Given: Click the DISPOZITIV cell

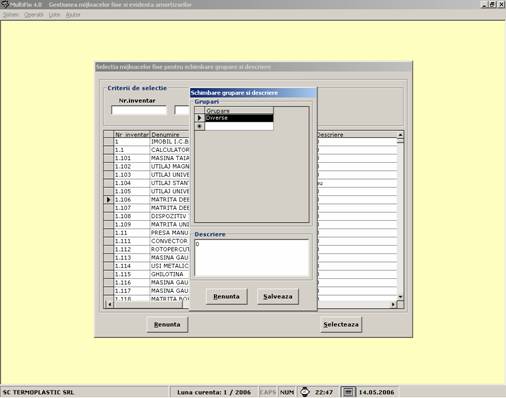Looking at the screenshot, I should coord(170,216).
